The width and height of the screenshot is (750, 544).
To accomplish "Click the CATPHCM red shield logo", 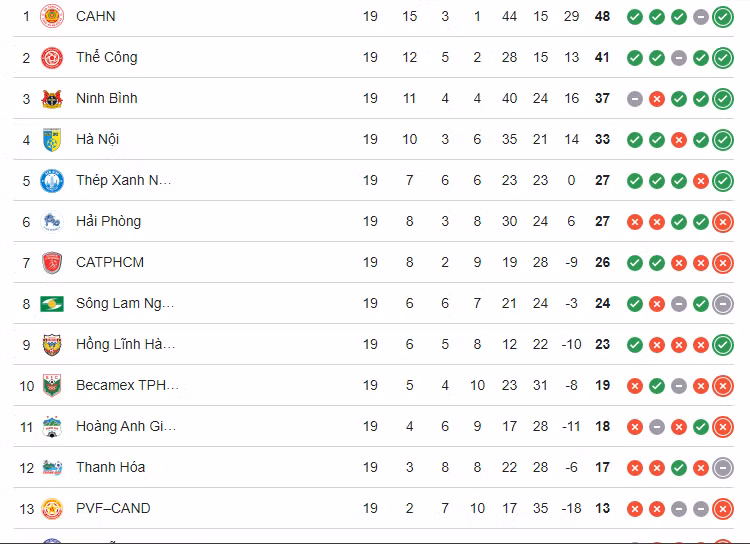I will (52, 262).
